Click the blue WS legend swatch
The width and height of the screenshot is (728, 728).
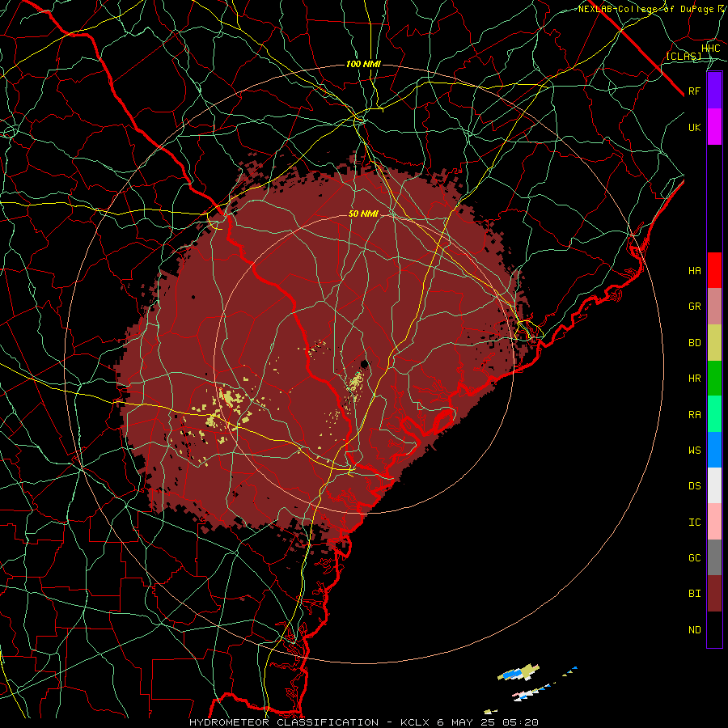[714, 450]
